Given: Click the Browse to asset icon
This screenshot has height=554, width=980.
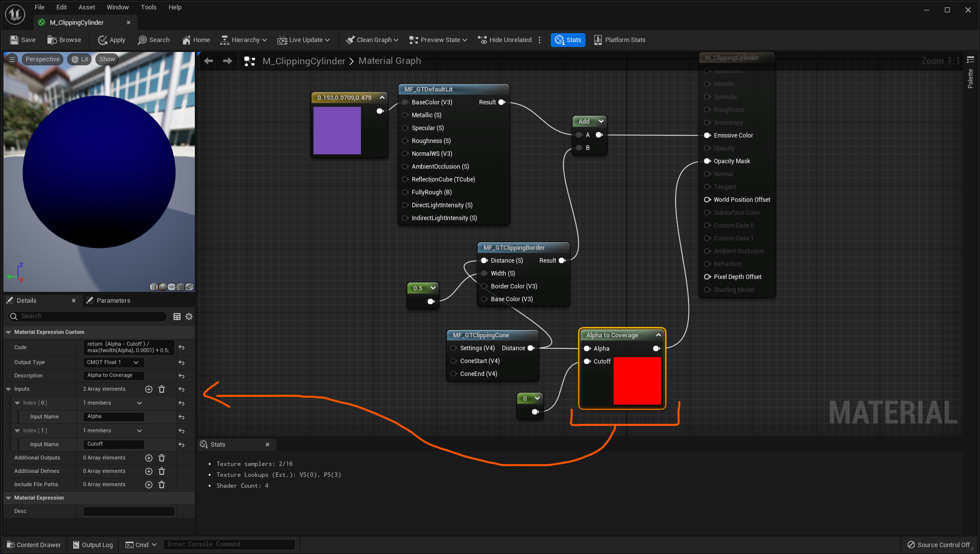Looking at the screenshot, I should pyautogui.click(x=52, y=40).
